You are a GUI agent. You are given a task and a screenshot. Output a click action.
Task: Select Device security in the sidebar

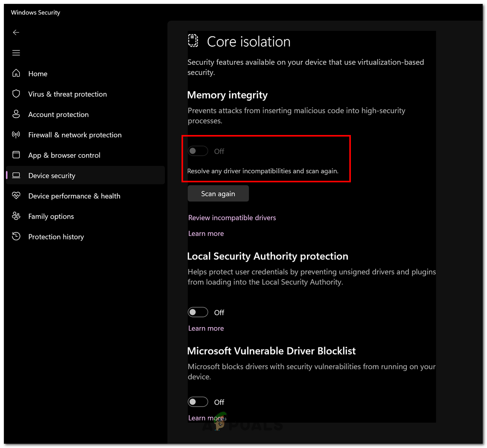52,176
